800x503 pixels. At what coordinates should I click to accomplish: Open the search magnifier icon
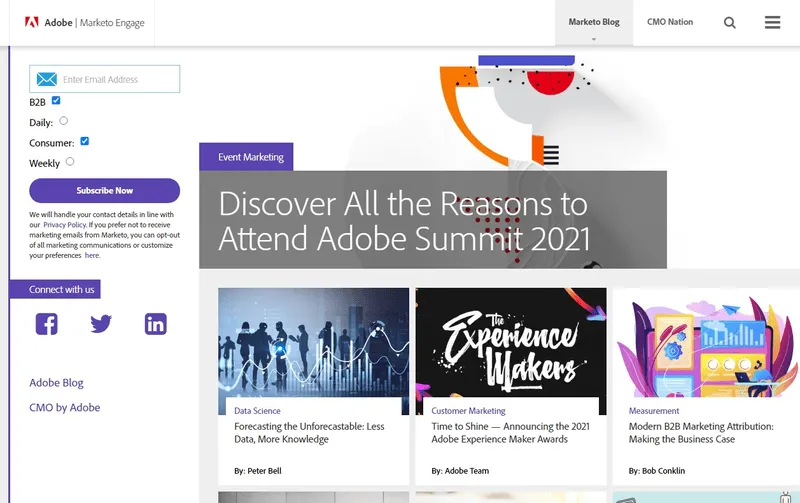click(x=730, y=22)
